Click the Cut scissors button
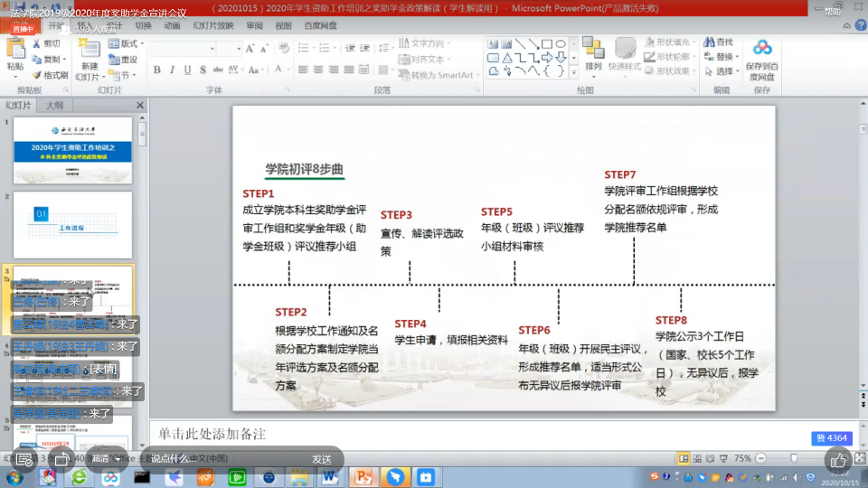 click(46, 43)
